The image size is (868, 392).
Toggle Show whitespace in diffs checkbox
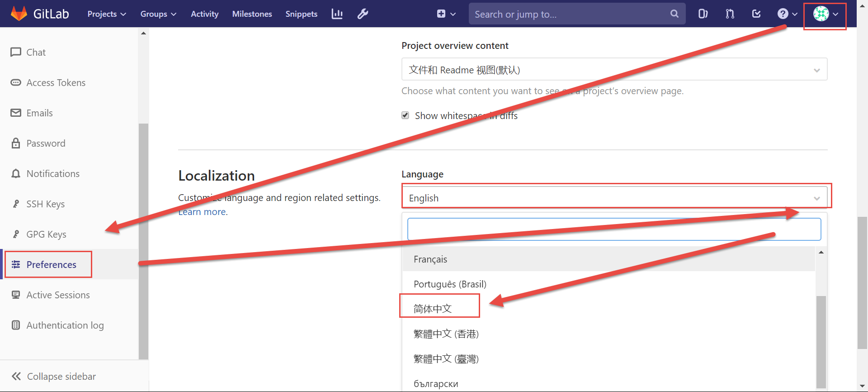point(406,115)
